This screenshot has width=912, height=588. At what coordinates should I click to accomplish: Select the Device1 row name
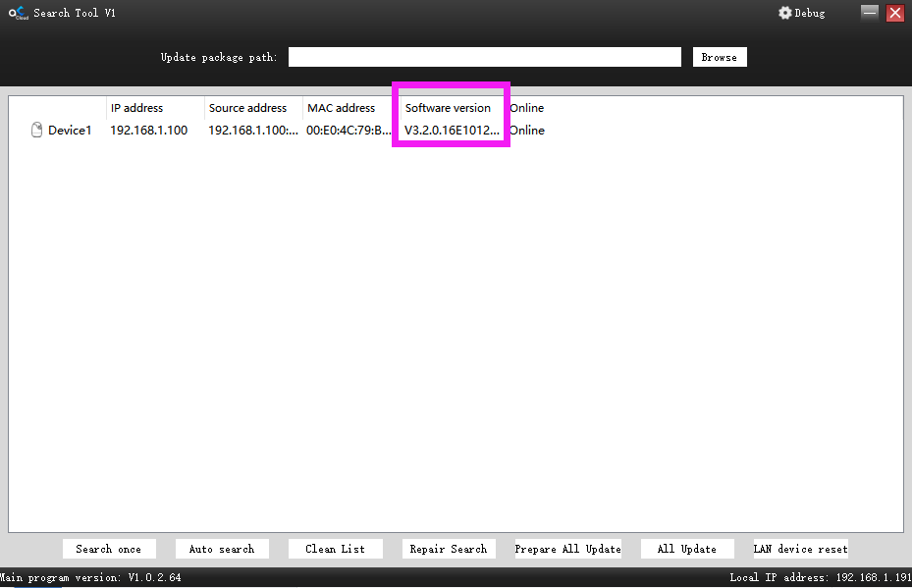(x=70, y=131)
